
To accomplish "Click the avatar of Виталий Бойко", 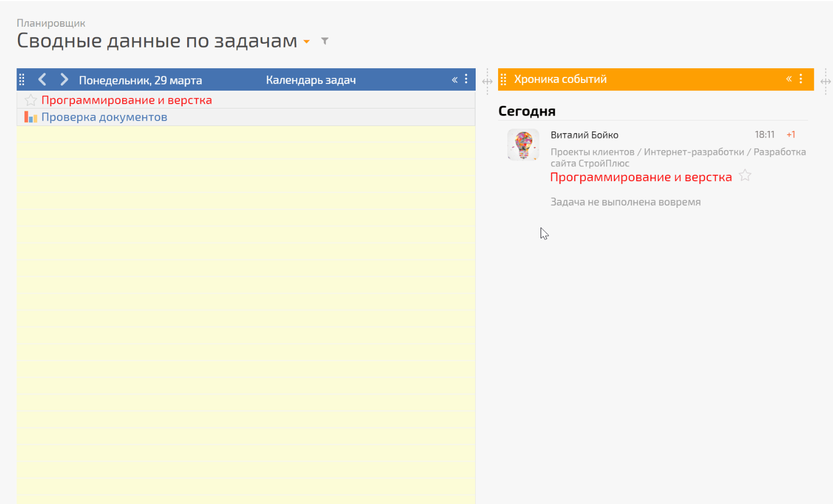I will click(523, 145).
